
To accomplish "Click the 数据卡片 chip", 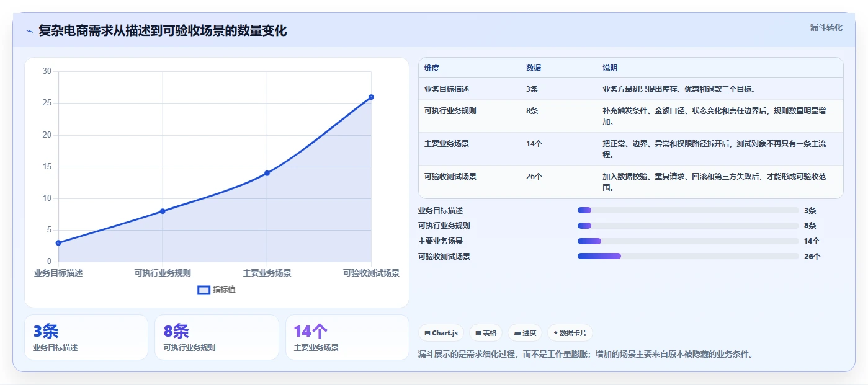I will (x=569, y=333).
